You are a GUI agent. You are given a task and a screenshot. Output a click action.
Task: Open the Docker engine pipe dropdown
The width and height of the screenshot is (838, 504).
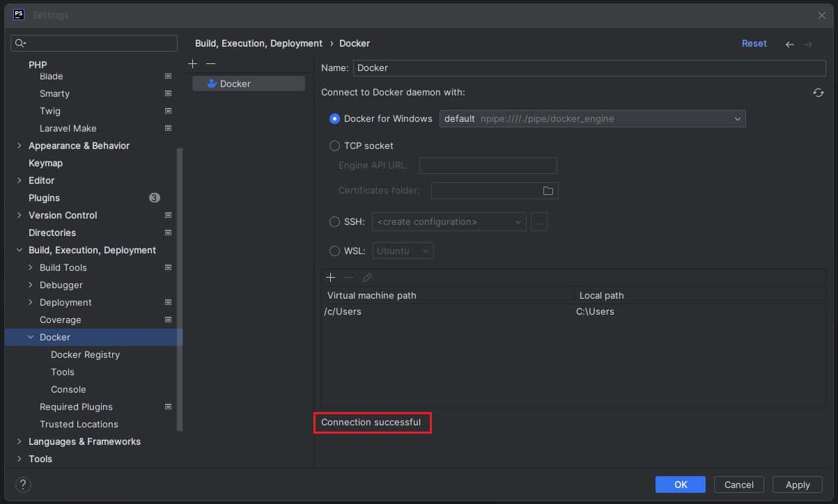[593, 119]
